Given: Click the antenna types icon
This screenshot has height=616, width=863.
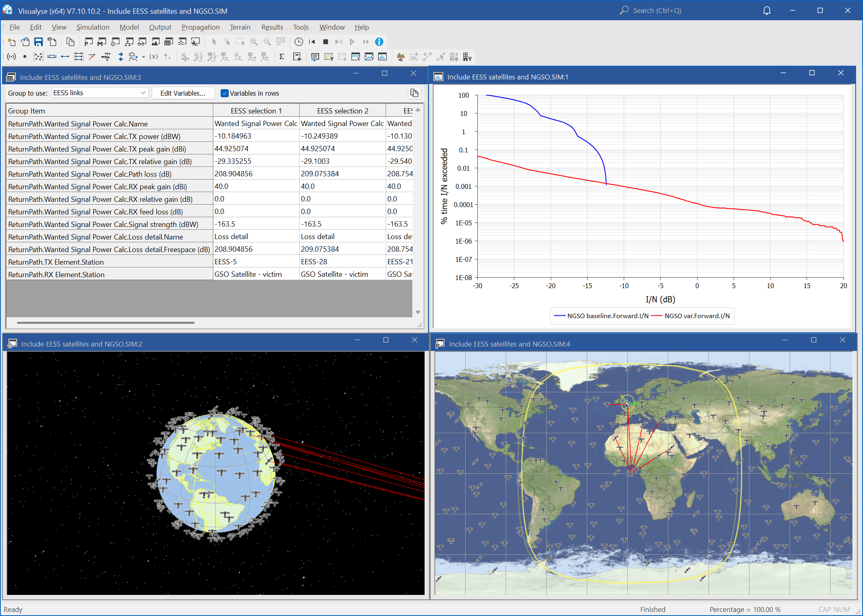Looking at the screenshot, I should pyautogui.click(x=12, y=57).
